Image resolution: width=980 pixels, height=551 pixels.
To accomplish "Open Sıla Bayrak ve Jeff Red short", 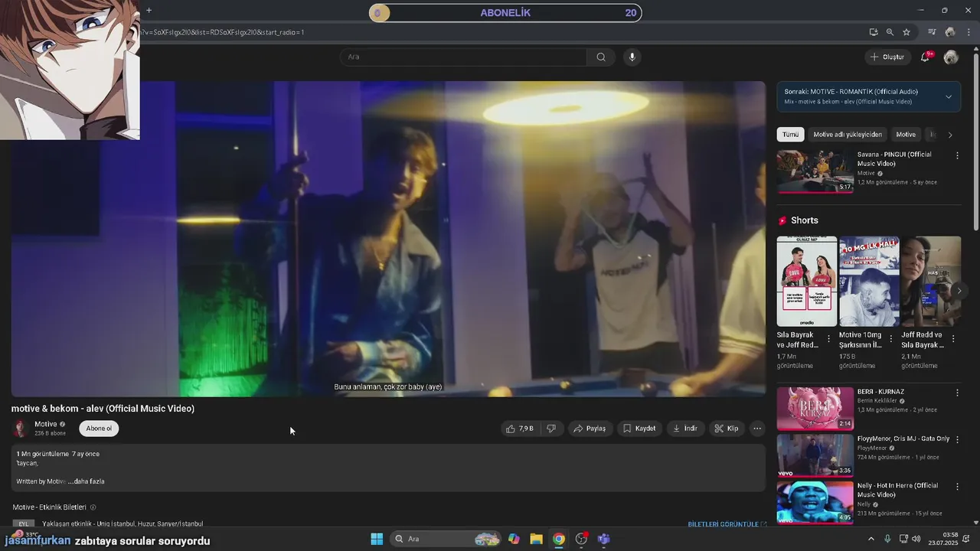I will tap(807, 282).
